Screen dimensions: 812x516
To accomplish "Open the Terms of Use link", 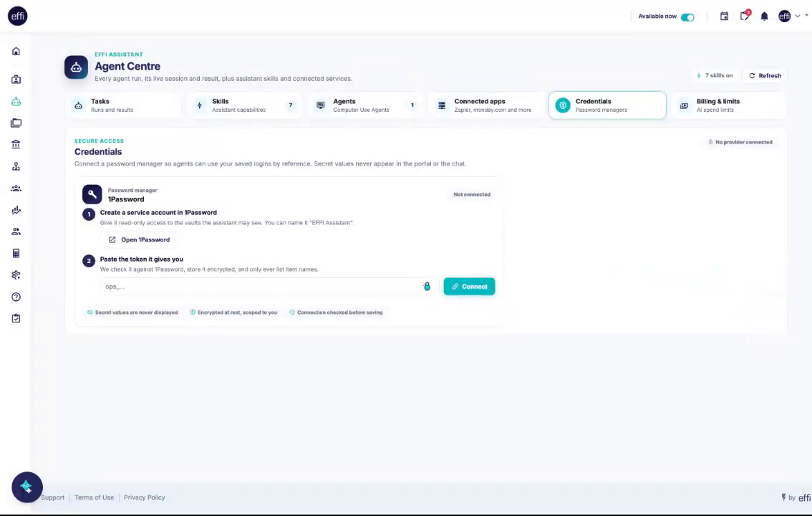I will 95,497.
